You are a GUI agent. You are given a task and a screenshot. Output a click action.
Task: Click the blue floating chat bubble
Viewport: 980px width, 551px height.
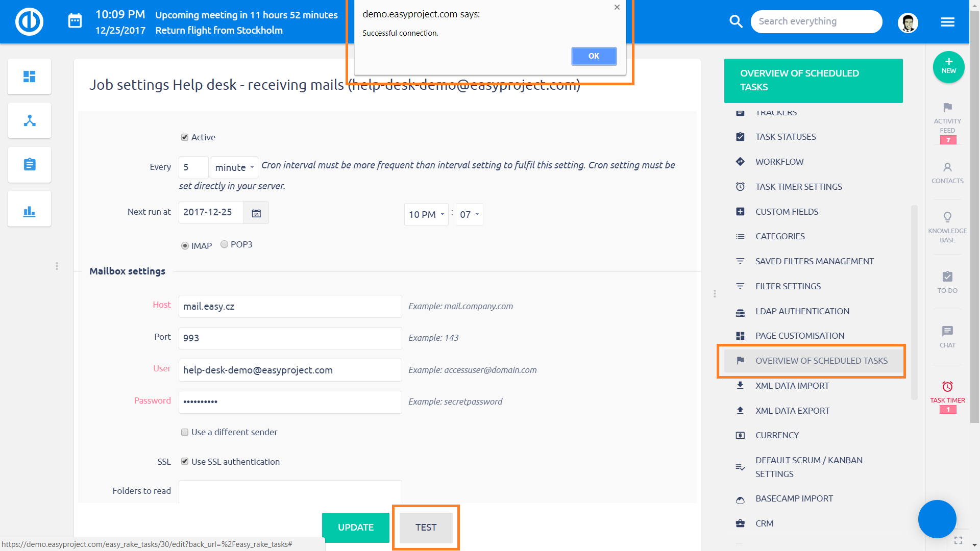point(937,519)
